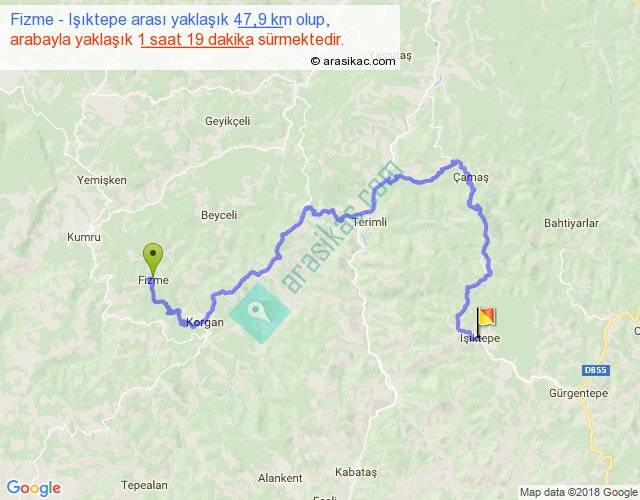Screen dimensions: 640x500
Task: Select the Korgan town label
Action: pyautogui.click(x=205, y=322)
